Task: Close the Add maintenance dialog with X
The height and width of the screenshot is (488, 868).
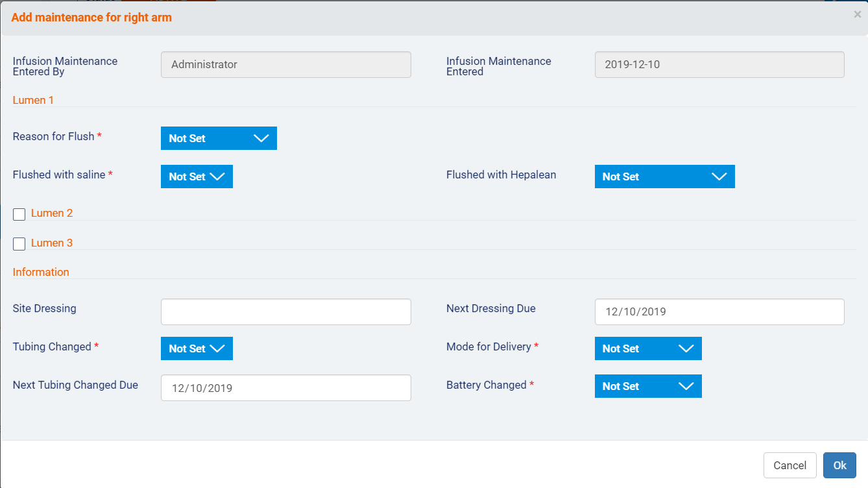Action: 857,15
